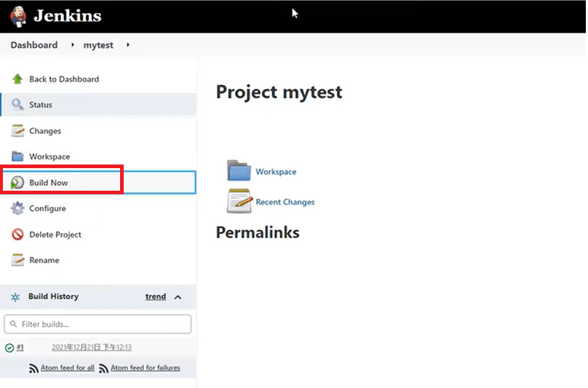This screenshot has width=588, height=388.
Task: Open the Dashboard breadcrumb link
Action: coord(34,45)
